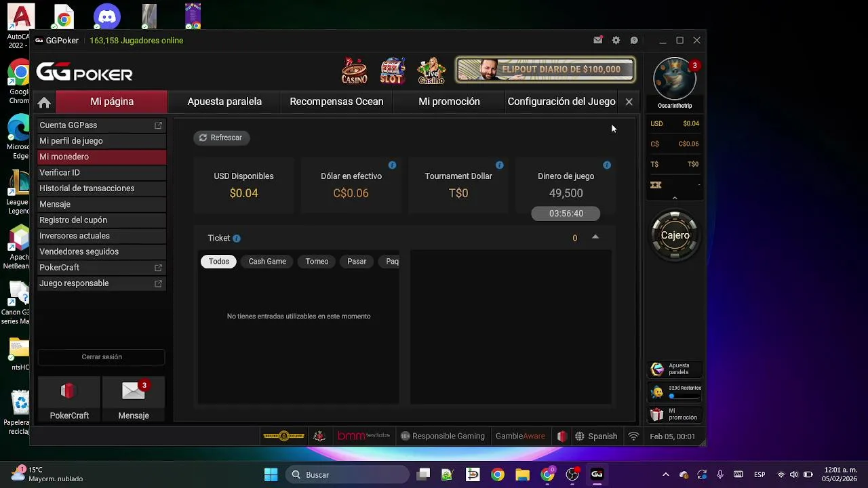
Task: Open Historial de transacciones
Action: [101, 188]
